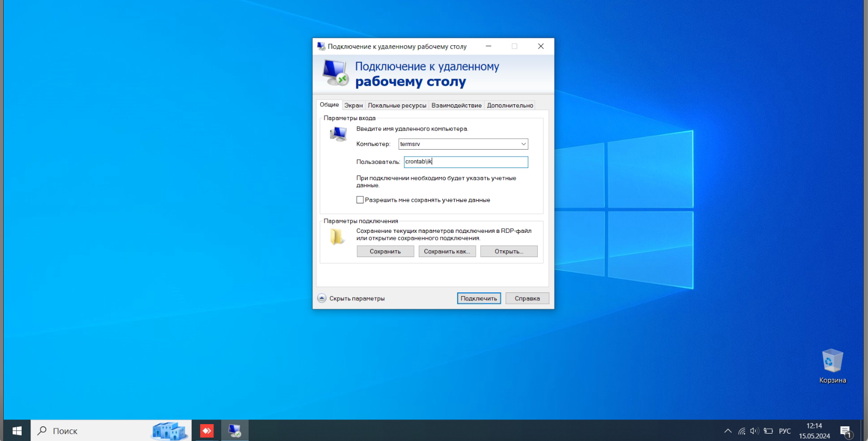Click the Windows Start button
The image size is (868, 441).
[x=17, y=430]
